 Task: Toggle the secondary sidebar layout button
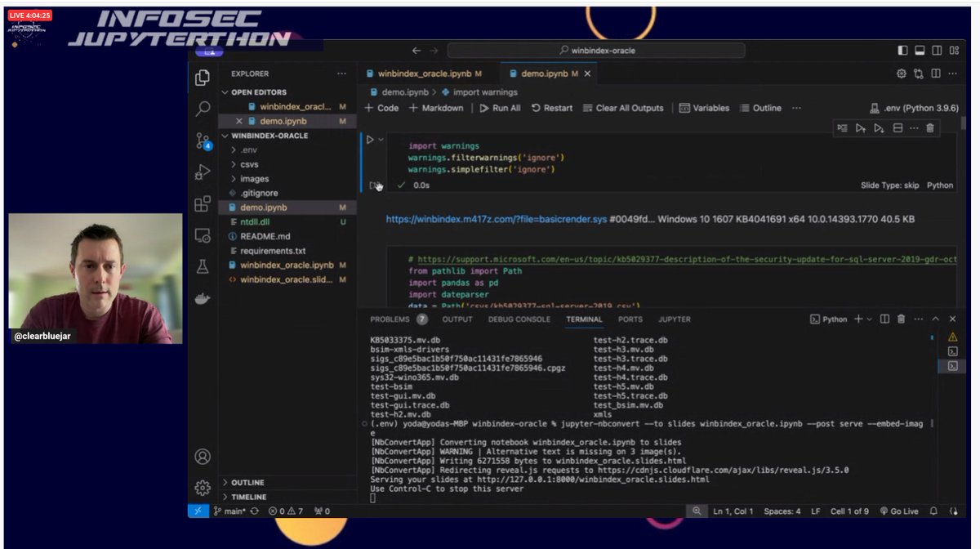938,51
